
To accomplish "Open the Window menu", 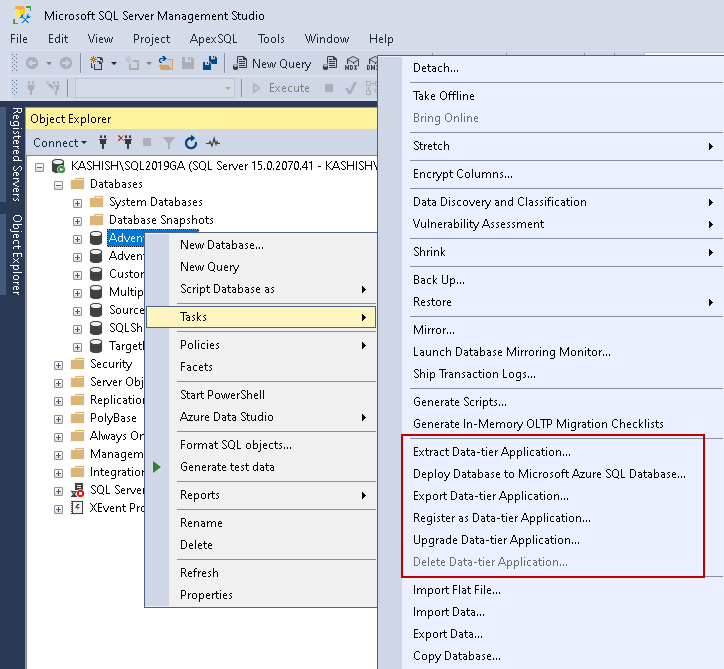I will (x=327, y=39).
